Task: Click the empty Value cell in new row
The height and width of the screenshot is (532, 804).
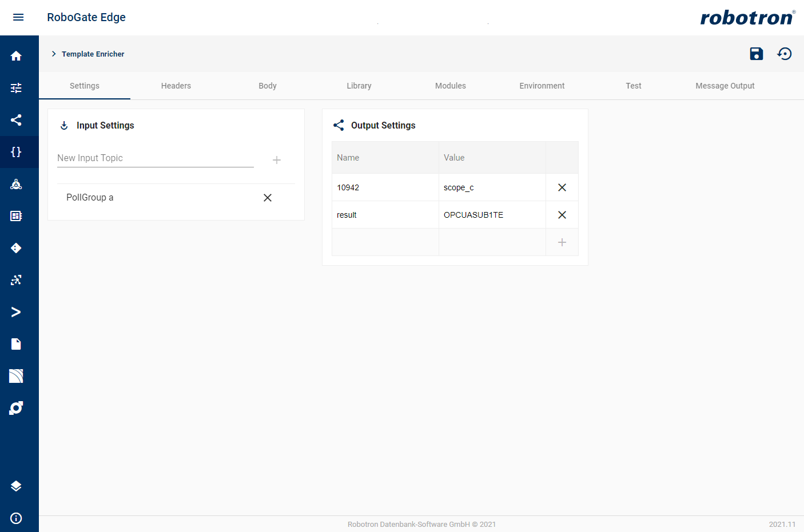Action: click(492, 242)
